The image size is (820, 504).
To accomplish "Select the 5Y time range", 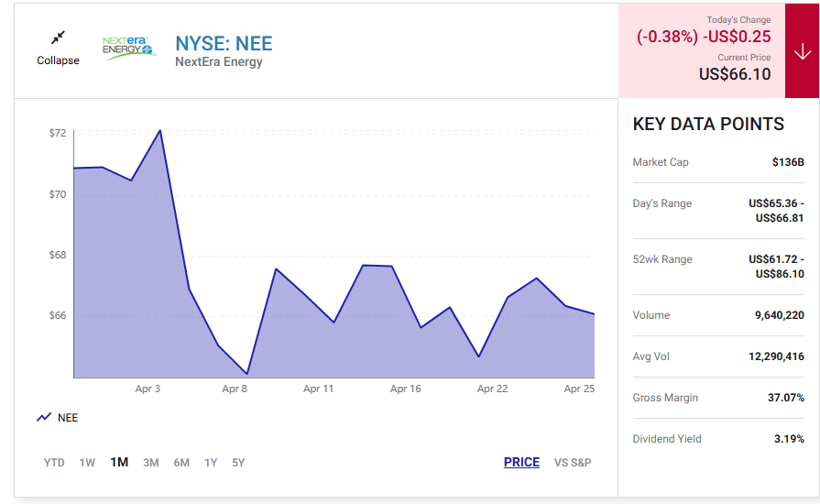I will coord(238,463).
